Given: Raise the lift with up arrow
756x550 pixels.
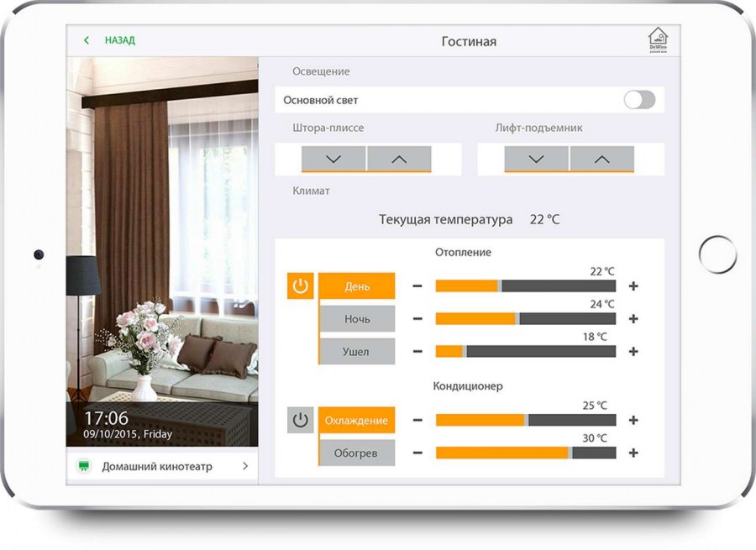Looking at the screenshot, I should tap(601, 159).
